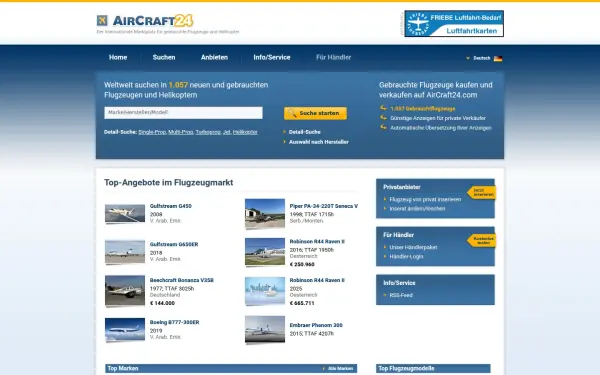Image resolution: width=600 pixels, height=375 pixels.
Task: Click the Suche starten button
Action: click(315, 113)
